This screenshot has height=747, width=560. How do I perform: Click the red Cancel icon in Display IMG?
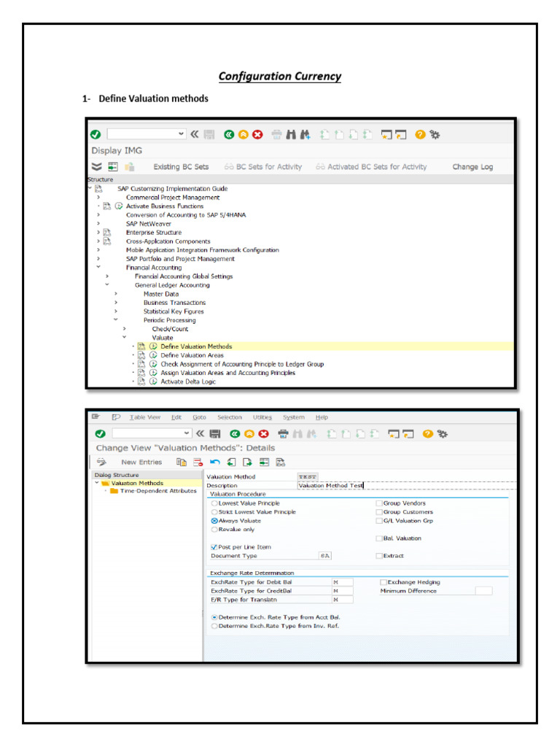pyautogui.click(x=257, y=135)
